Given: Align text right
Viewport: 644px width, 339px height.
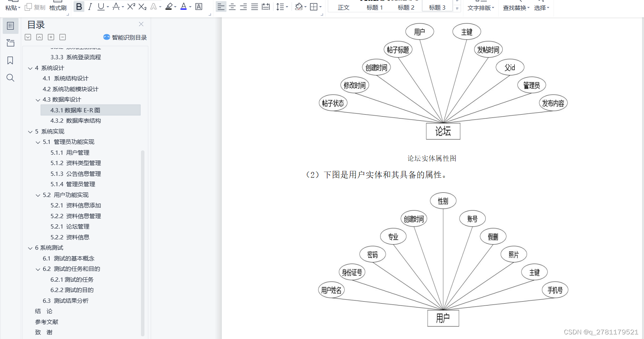Looking at the screenshot, I should tap(243, 7).
